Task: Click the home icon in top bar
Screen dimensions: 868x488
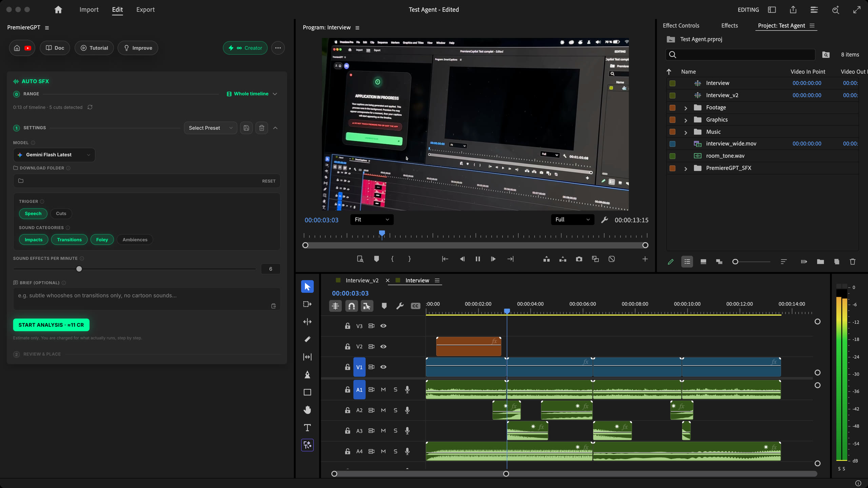Action: point(58,9)
